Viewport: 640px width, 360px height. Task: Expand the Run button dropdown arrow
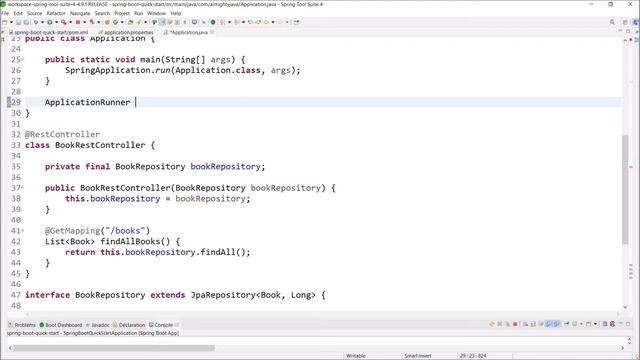pos(56,22)
